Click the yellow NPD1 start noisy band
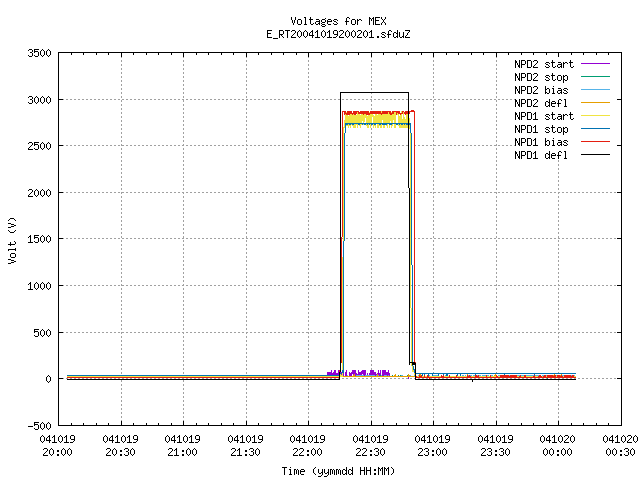Image resolution: width=640 pixels, height=480 pixels. click(x=376, y=120)
